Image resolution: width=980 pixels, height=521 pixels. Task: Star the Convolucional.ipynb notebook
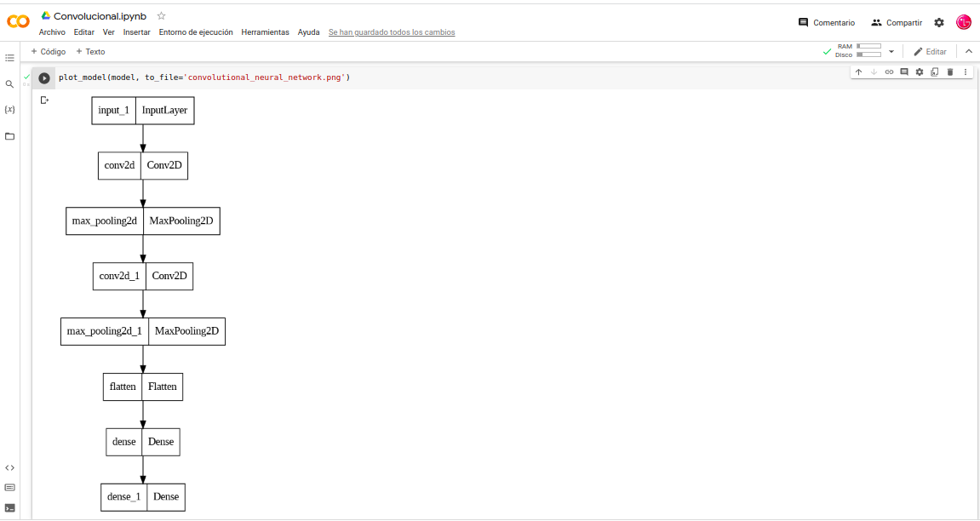click(162, 16)
